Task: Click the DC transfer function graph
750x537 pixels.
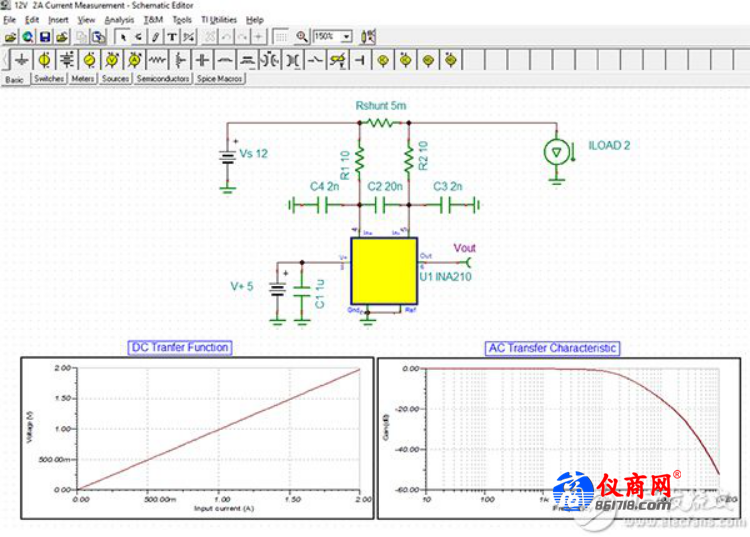Action: (197, 438)
